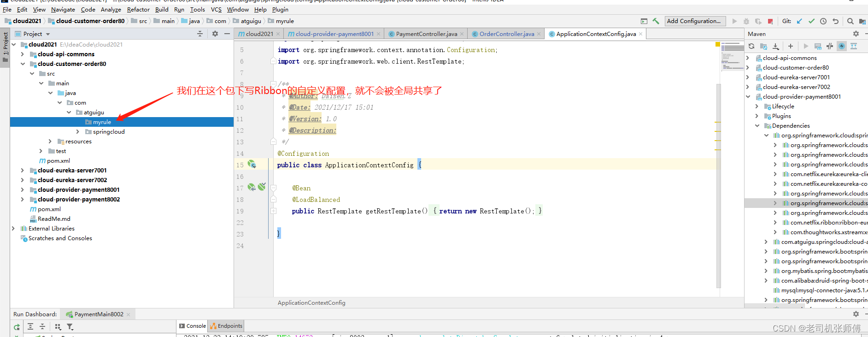Click the run anything icon left of the hammer
The image size is (868, 337).
coord(644,21)
